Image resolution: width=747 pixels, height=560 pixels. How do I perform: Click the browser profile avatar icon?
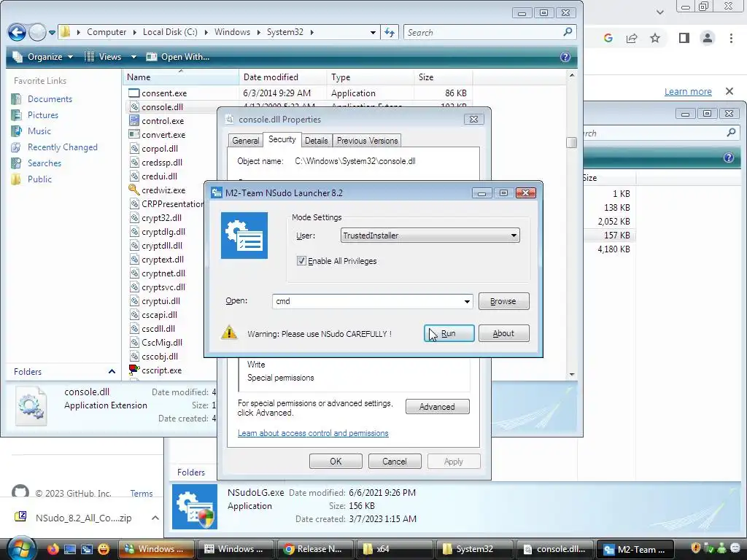point(708,38)
